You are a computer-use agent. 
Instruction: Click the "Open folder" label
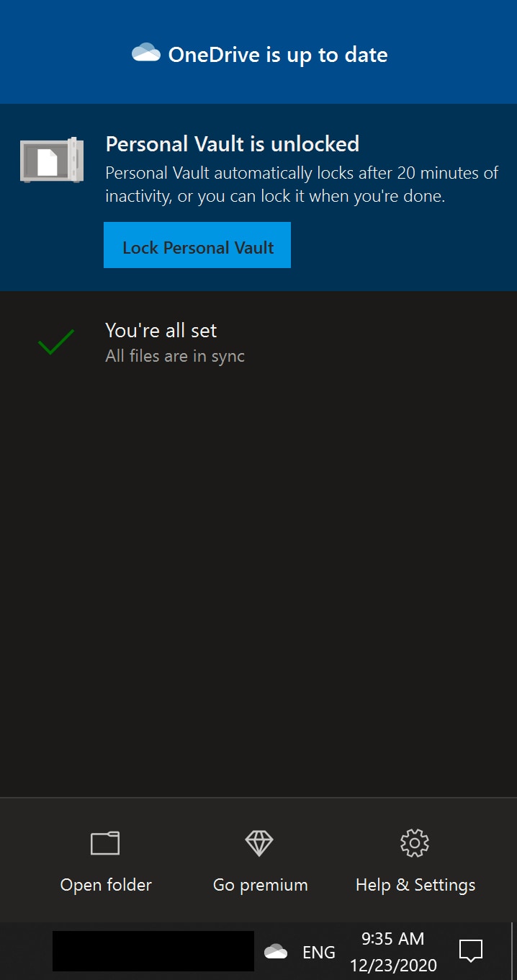click(106, 885)
